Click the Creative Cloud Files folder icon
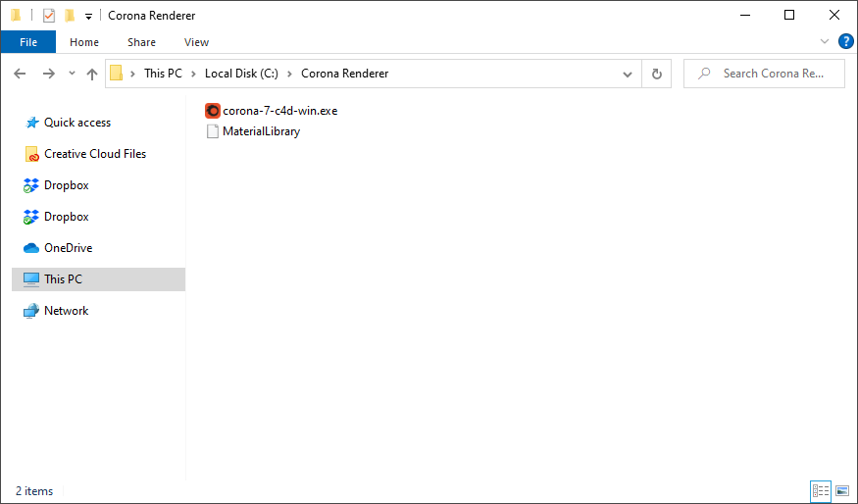 (x=31, y=154)
